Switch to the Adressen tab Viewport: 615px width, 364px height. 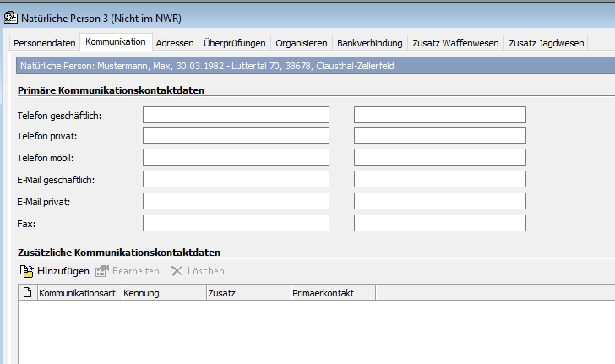point(175,43)
